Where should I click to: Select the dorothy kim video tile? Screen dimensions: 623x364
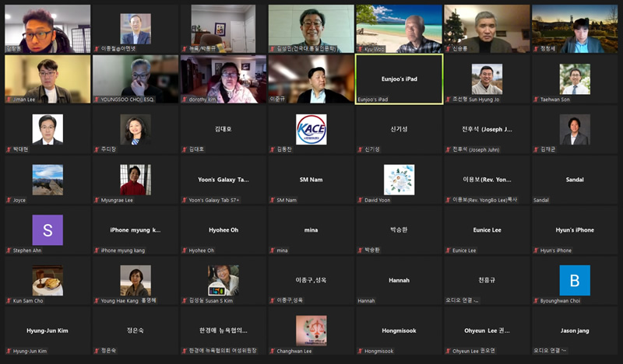click(224, 79)
